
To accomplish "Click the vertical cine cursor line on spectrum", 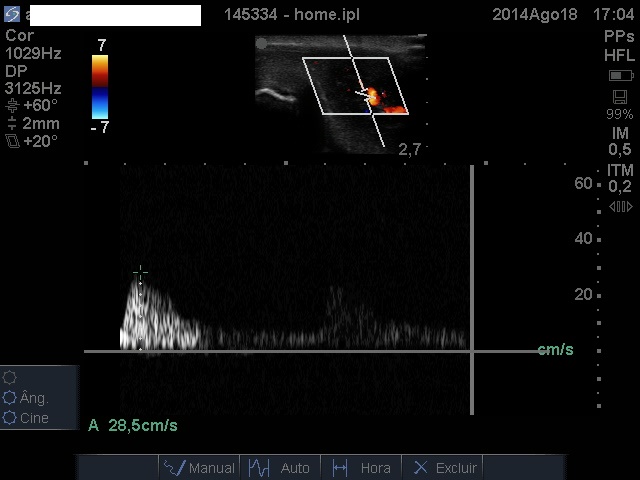I will point(472,290).
